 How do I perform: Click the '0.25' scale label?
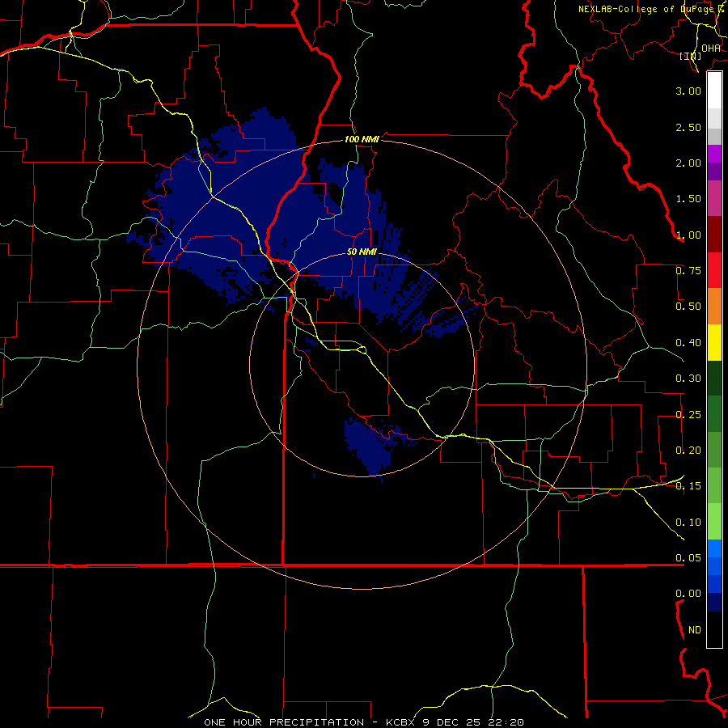(688, 415)
